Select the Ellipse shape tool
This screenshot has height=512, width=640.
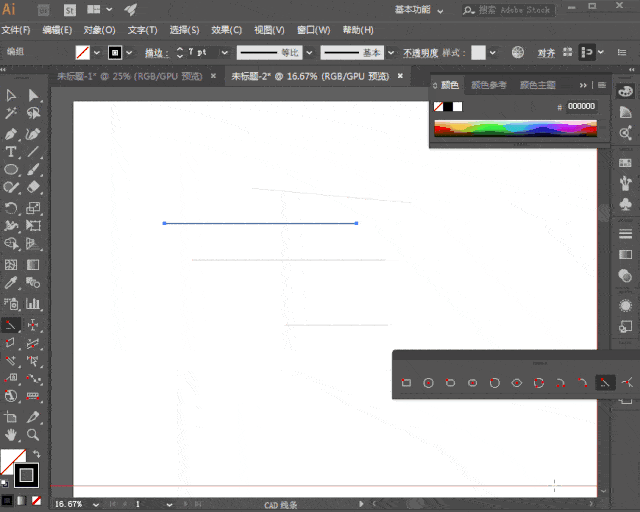tap(11, 170)
